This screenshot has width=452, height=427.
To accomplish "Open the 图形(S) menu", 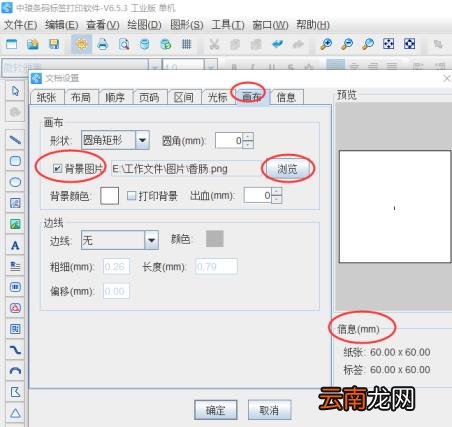I will pos(186,25).
